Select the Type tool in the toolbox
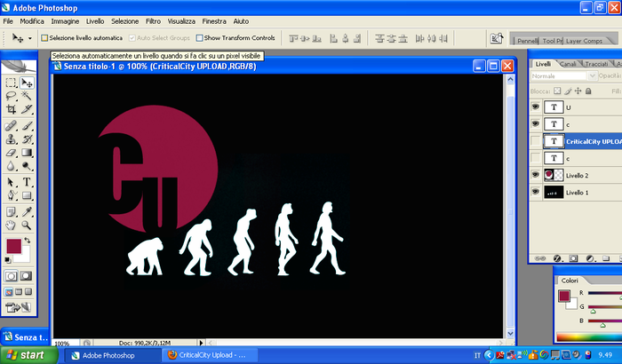The image size is (622, 364). click(27, 182)
